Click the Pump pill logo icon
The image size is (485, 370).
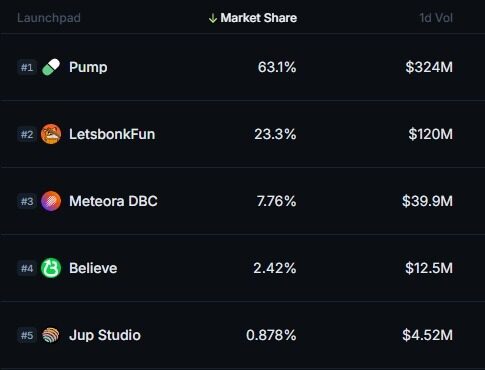pos(51,67)
